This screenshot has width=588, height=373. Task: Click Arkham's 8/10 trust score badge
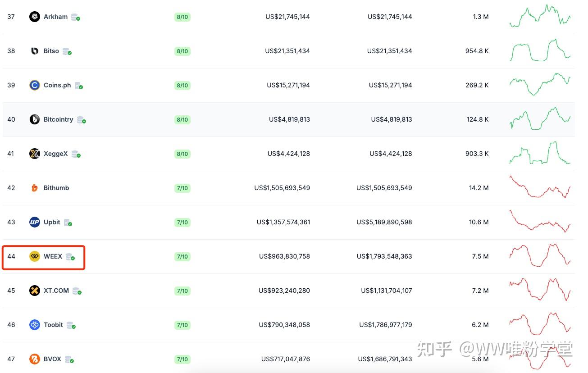[x=182, y=17]
